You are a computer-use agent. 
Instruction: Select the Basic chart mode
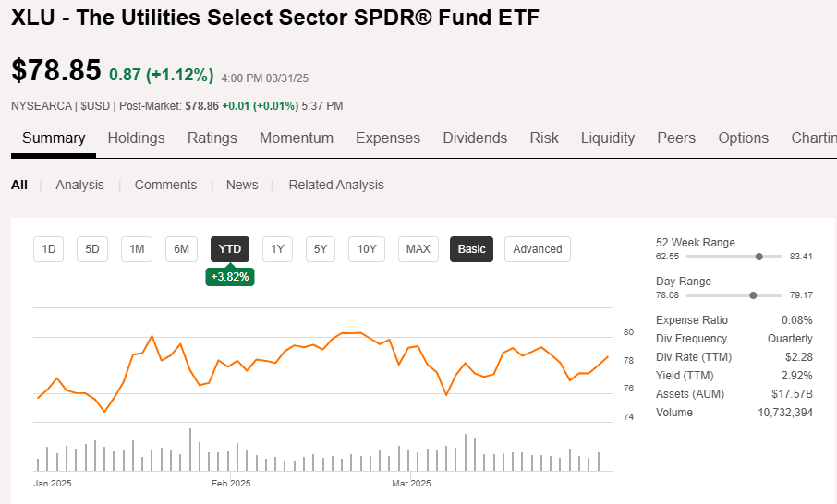click(x=471, y=249)
